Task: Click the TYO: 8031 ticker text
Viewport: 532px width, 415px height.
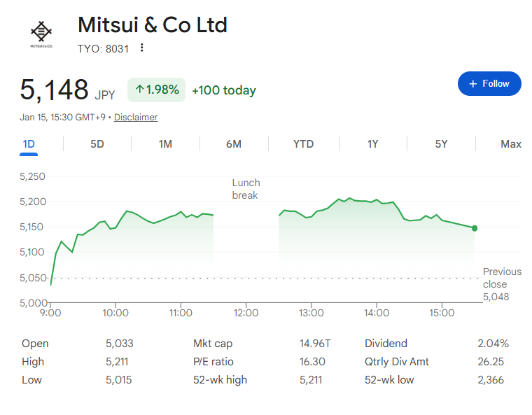Action: (103, 49)
